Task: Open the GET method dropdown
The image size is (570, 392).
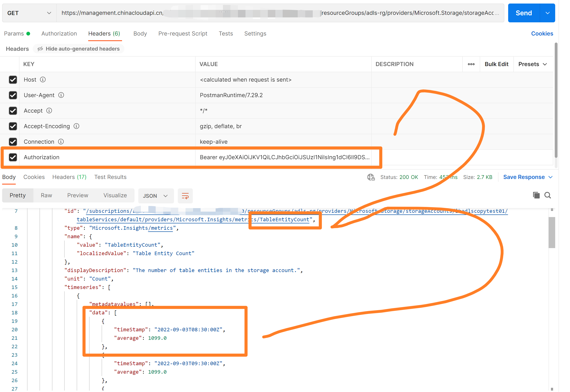Action: (29, 13)
